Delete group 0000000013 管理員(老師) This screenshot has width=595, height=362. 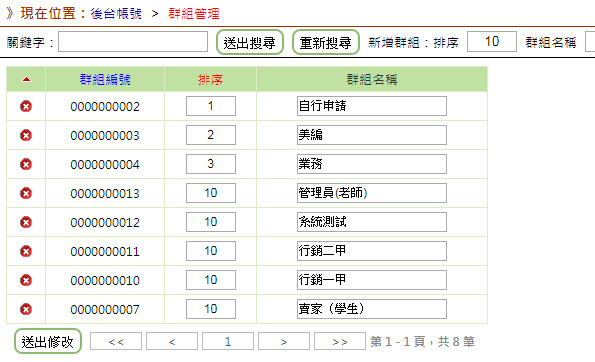click(x=26, y=193)
